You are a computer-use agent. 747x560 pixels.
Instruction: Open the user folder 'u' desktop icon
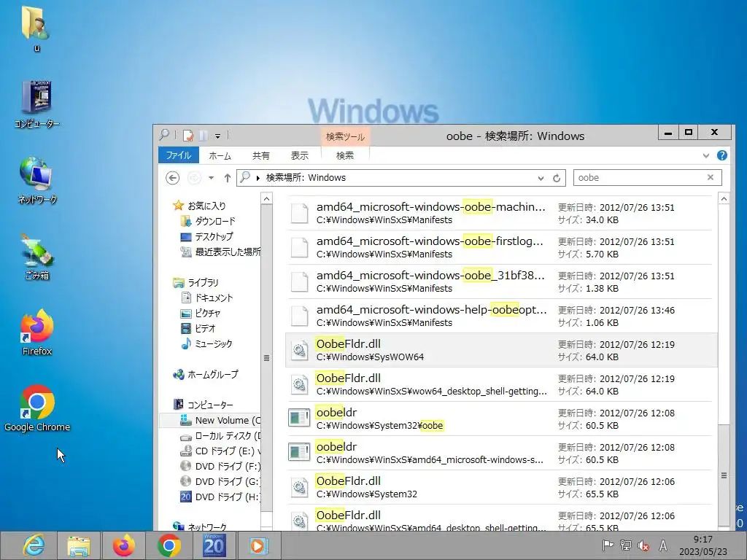[36, 28]
